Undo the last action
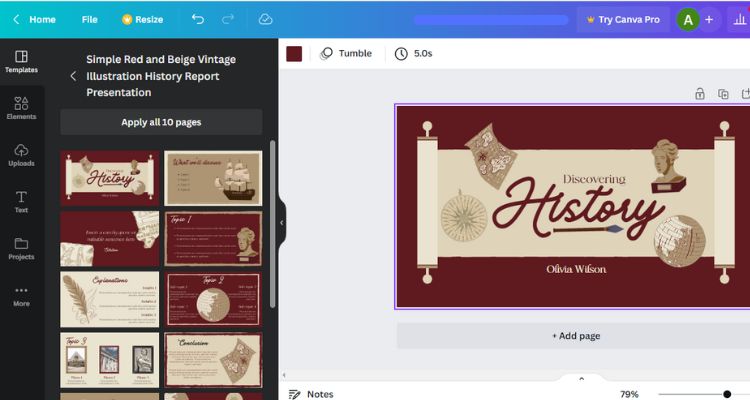Image resolution: width=750 pixels, height=400 pixels. 198,19
